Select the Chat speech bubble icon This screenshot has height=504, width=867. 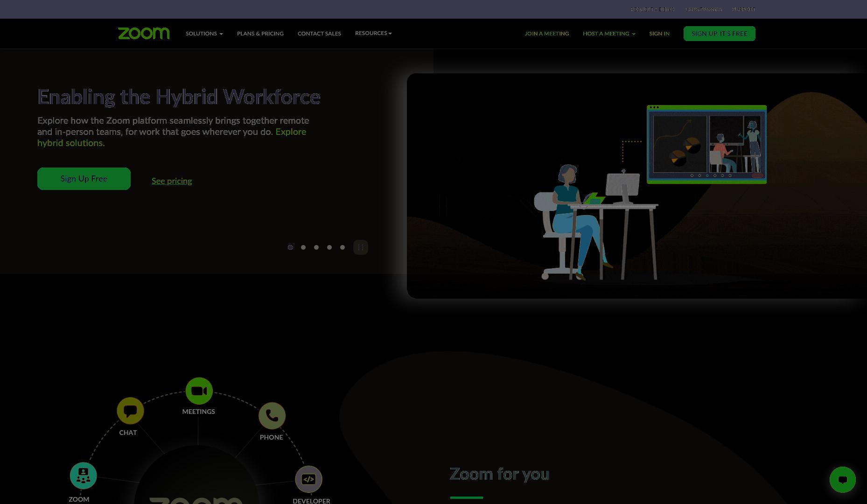[130, 411]
